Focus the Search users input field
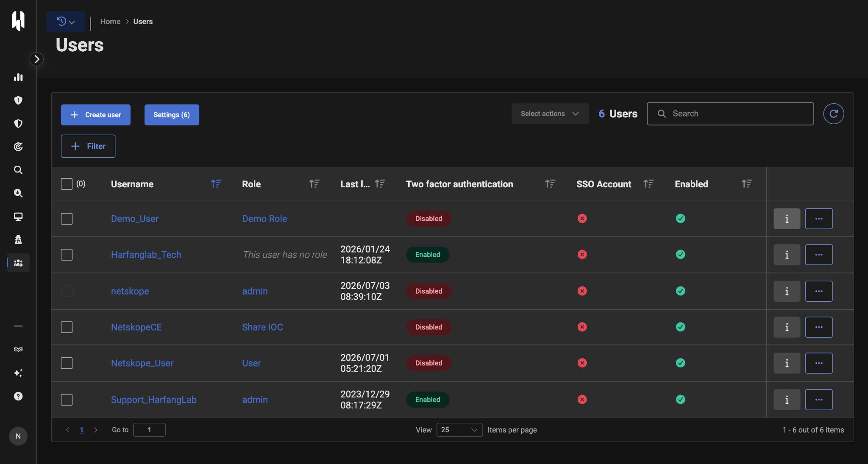The image size is (868, 464). click(730, 114)
